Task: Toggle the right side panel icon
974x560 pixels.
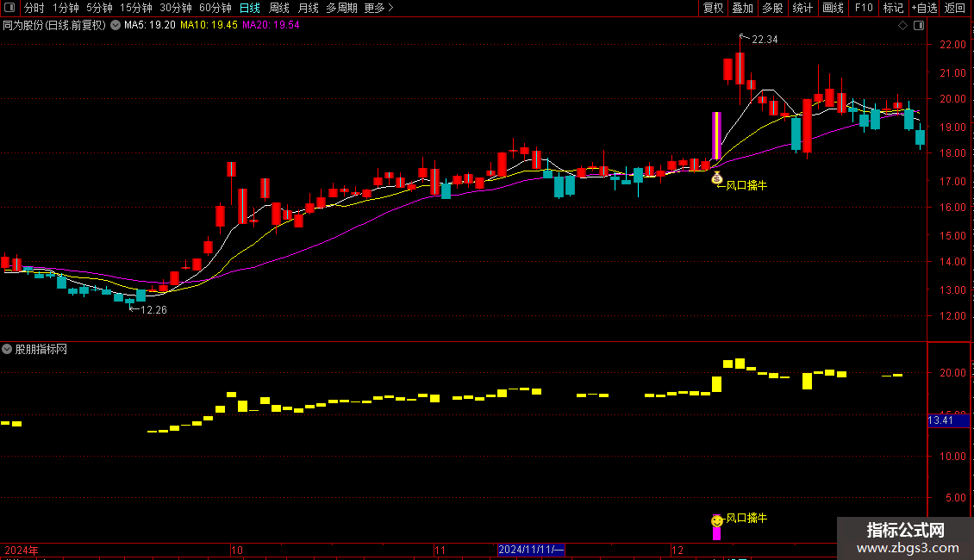Action: 919,26
